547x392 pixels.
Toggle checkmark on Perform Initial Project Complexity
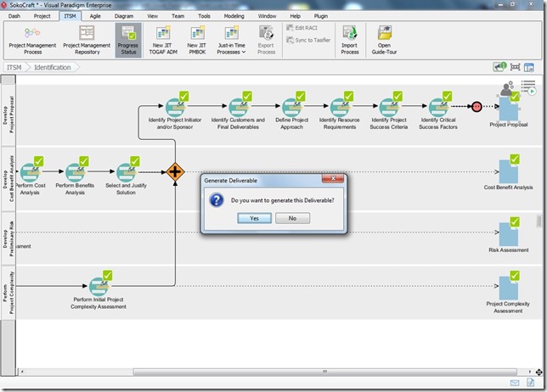pyautogui.click(x=107, y=275)
